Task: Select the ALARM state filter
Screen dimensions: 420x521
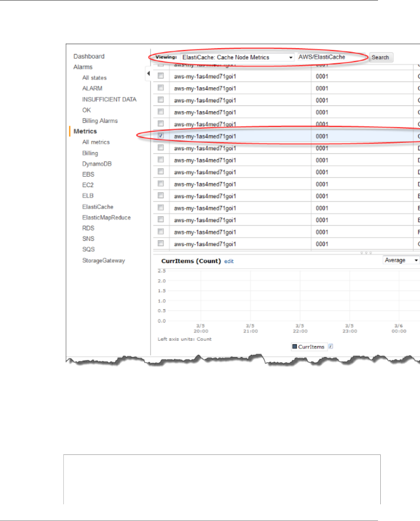Action: pos(92,88)
